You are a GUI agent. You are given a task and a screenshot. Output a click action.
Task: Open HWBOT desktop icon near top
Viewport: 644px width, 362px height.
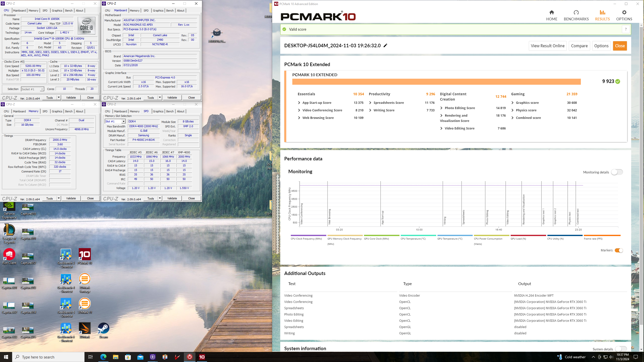point(217,35)
